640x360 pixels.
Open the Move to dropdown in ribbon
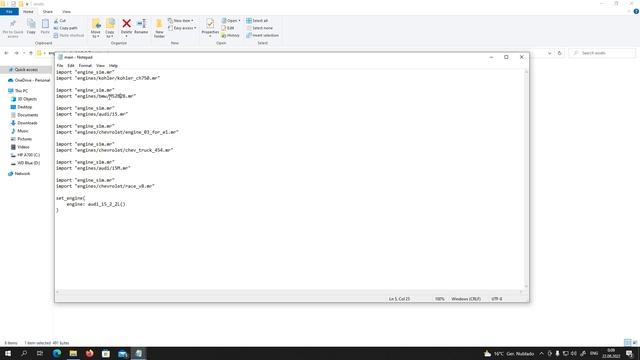tap(96, 28)
